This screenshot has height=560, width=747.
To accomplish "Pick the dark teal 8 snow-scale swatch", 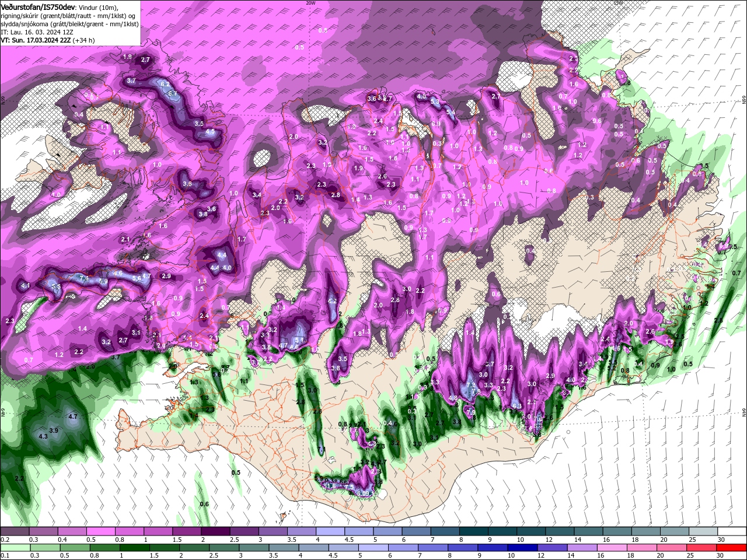I will (x=474, y=531).
